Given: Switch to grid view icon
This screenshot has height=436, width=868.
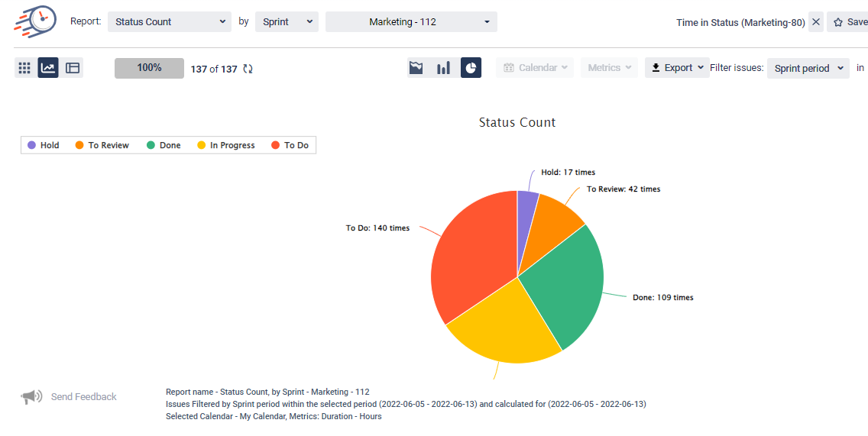Looking at the screenshot, I should click(24, 68).
